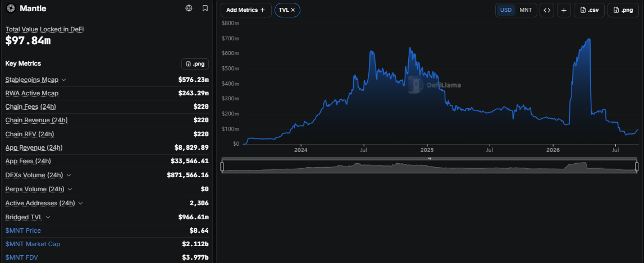Open the $MNT Price link
Screen dimensions: 644x263
(x=23, y=230)
